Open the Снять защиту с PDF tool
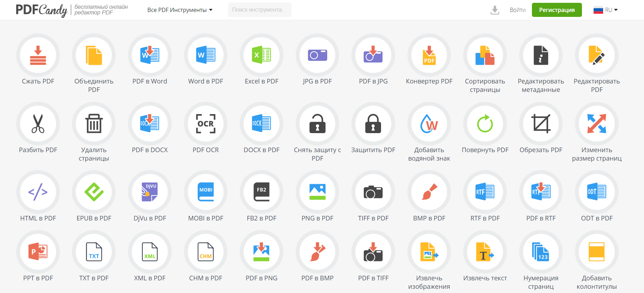The width and height of the screenshot is (644, 293). pos(318,124)
